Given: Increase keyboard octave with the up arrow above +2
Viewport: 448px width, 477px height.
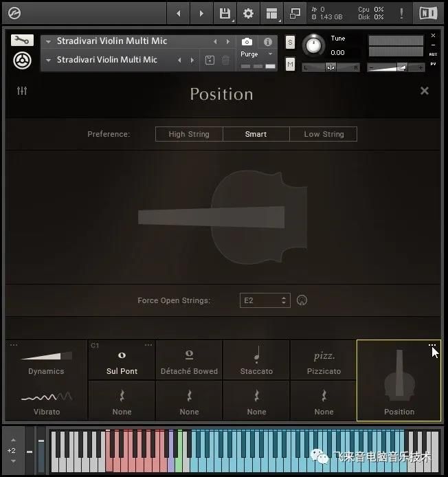Looking at the screenshot, I should coord(13,440).
